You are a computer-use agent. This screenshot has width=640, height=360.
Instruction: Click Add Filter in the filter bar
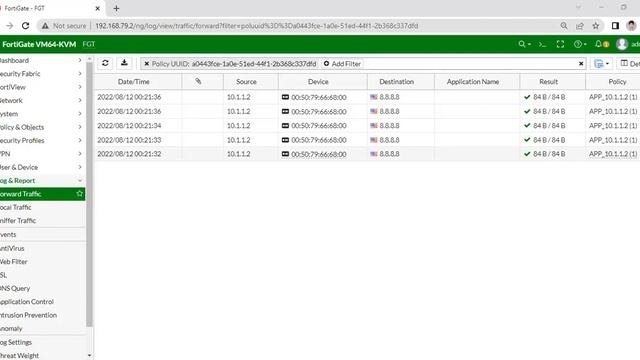tap(342, 64)
